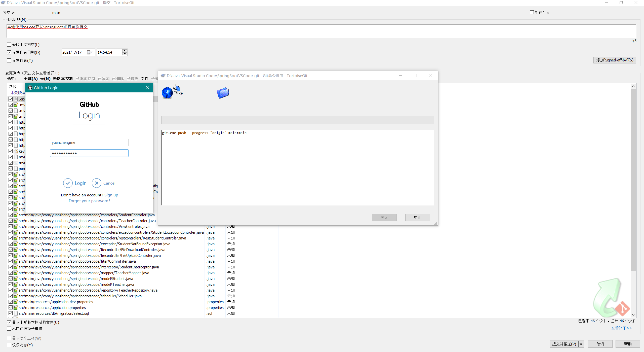Open the 查看补丁>> link
This screenshot has width=644, height=352.
tap(621, 328)
